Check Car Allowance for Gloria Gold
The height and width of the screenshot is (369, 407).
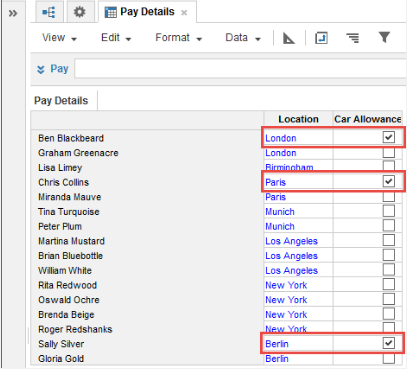[389, 358]
